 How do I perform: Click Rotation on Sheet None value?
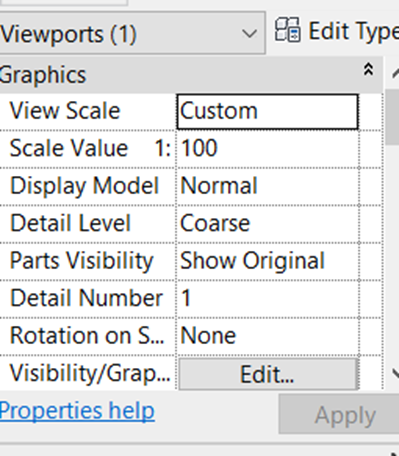268,335
